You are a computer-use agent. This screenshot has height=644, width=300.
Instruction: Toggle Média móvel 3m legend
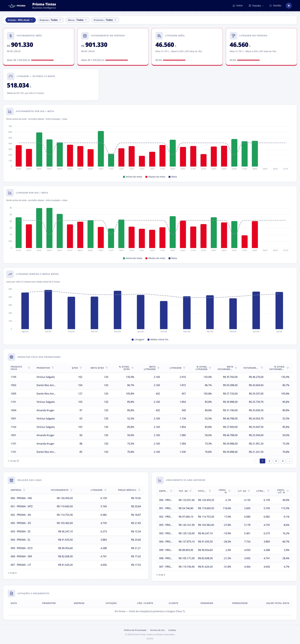coord(158,339)
